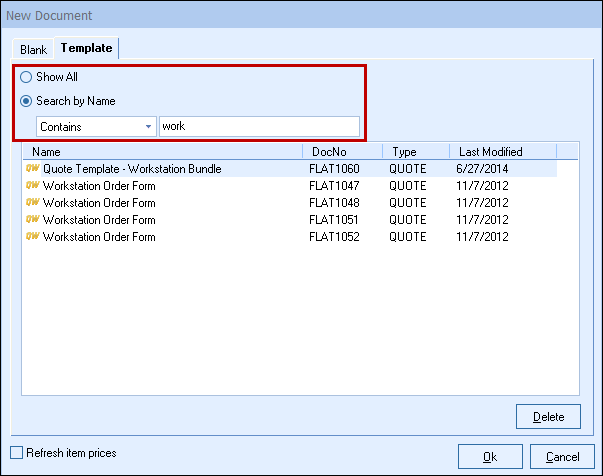The image size is (603, 476).
Task: Switch to the Blank tab
Action: (x=34, y=48)
